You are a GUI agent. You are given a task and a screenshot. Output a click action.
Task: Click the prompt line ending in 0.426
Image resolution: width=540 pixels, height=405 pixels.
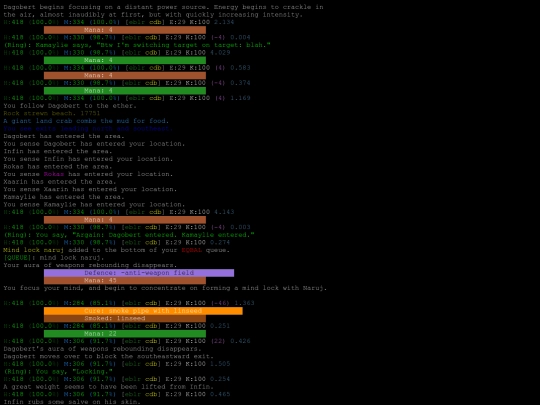coord(127,341)
